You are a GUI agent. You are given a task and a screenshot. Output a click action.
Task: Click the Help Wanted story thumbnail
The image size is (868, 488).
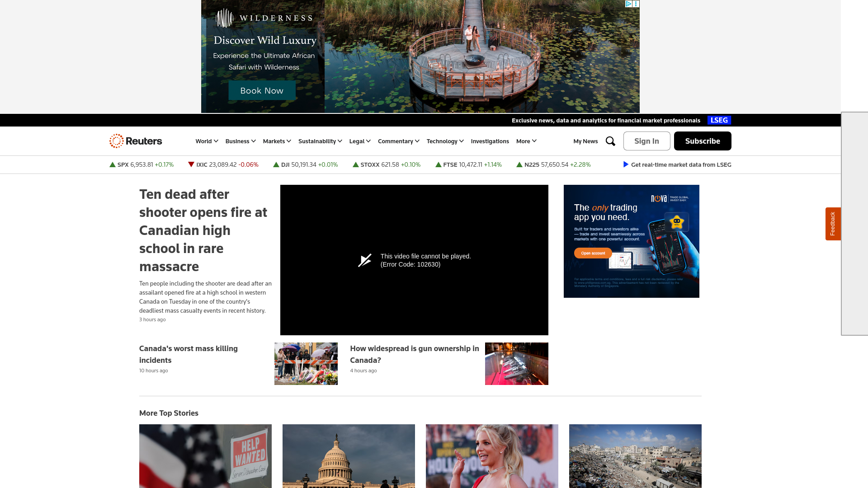[x=205, y=455]
